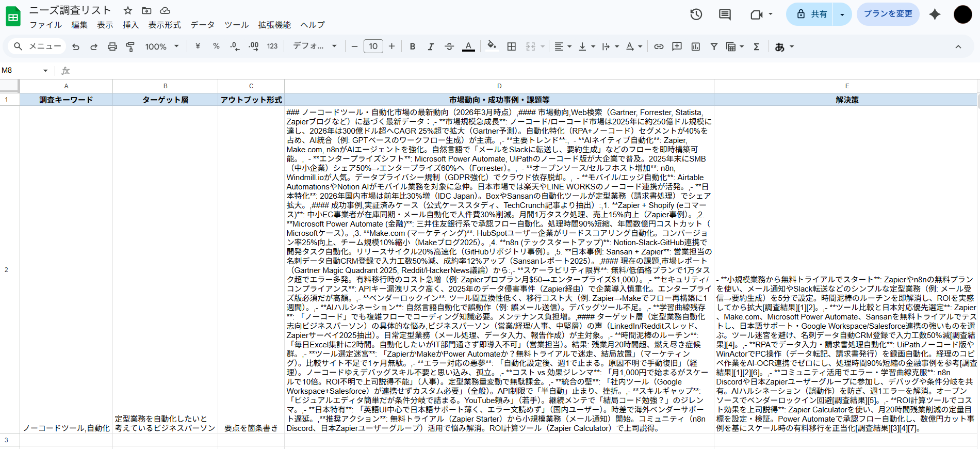Viewport: 980px width, 449px height.
Task: Toggle bold formatting
Action: [413, 46]
